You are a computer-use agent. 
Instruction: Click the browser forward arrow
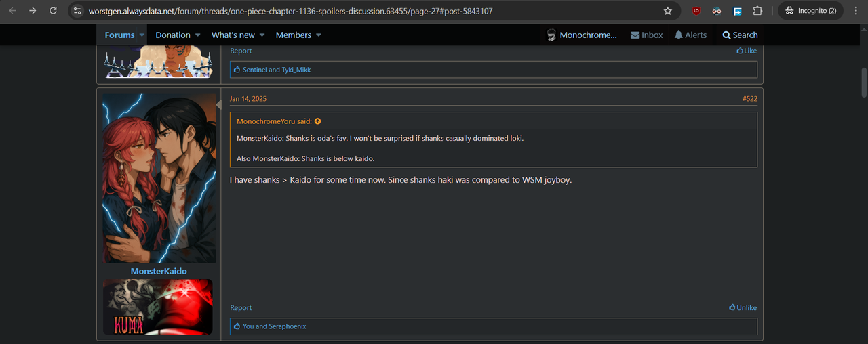coord(33,11)
